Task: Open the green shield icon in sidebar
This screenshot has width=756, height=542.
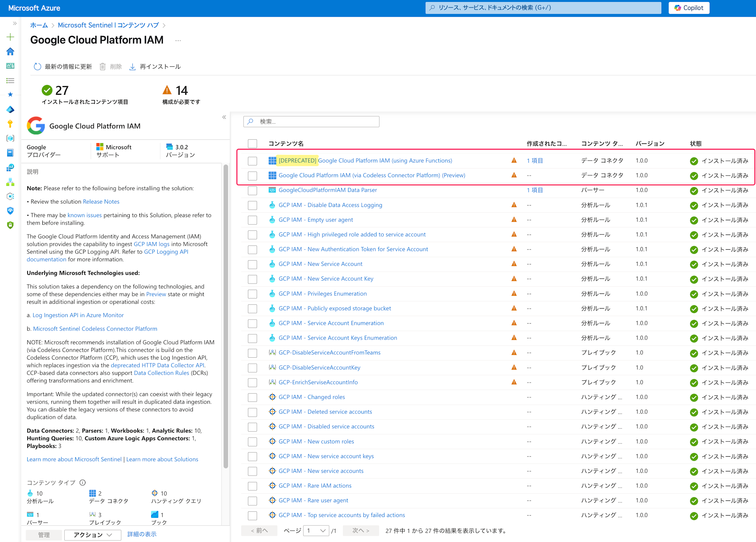Action: pyautogui.click(x=10, y=225)
